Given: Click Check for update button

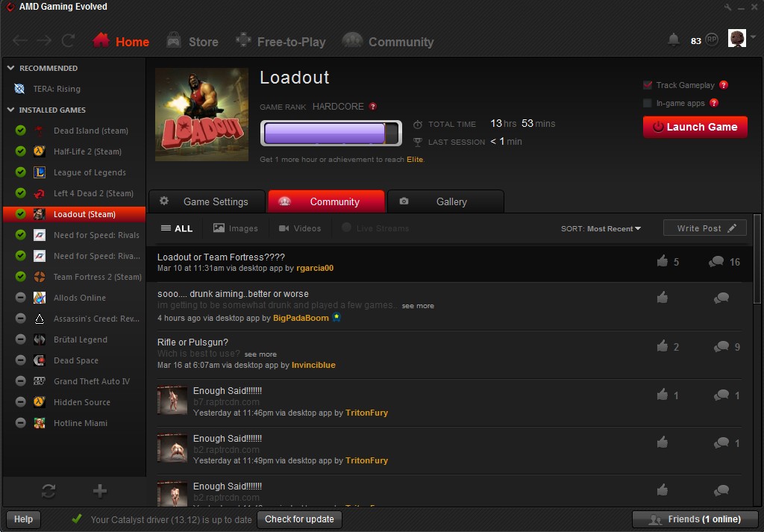Looking at the screenshot, I should click(x=299, y=519).
